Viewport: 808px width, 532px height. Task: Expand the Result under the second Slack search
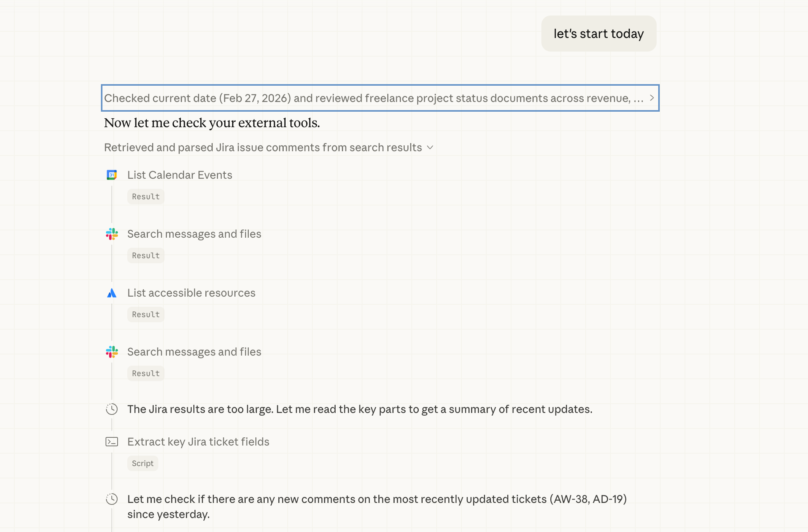146,373
